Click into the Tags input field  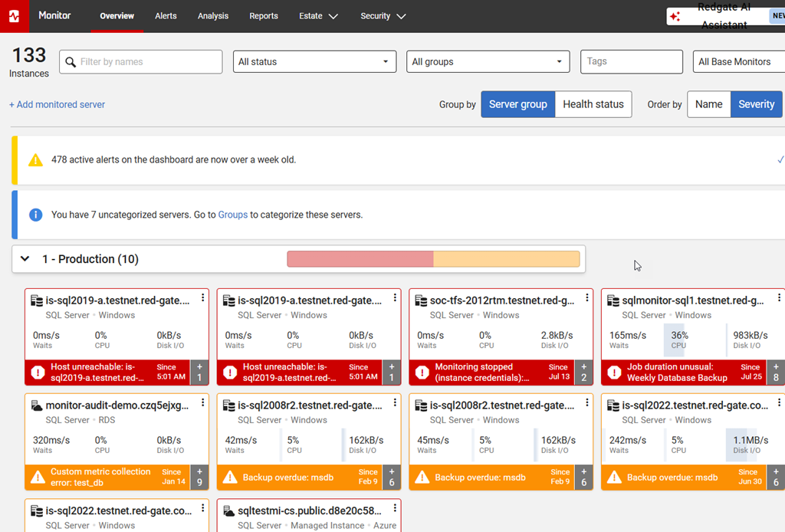point(632,61)
